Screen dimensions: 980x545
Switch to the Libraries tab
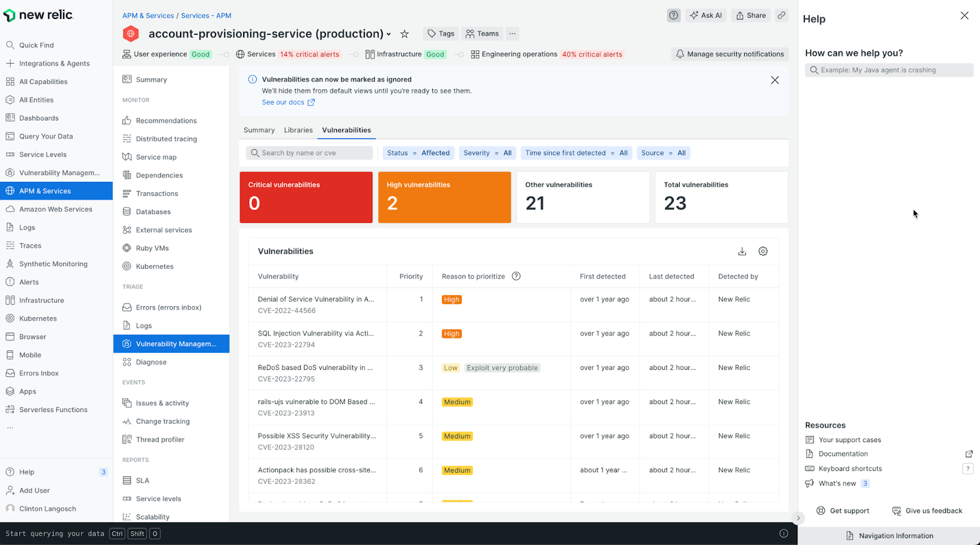tap(298, 130)
